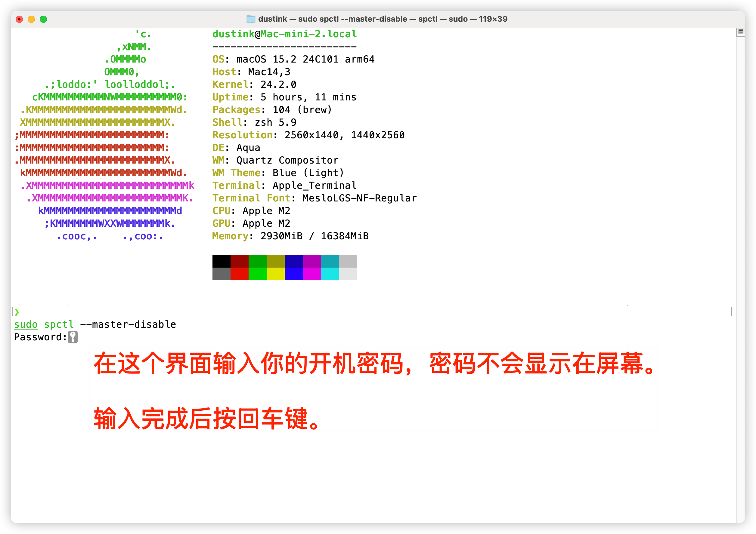The height and width of the screenshot is (534, 756).
Task: Click the Shell value 'zsh 5.9'
Action: click(276, 122)
